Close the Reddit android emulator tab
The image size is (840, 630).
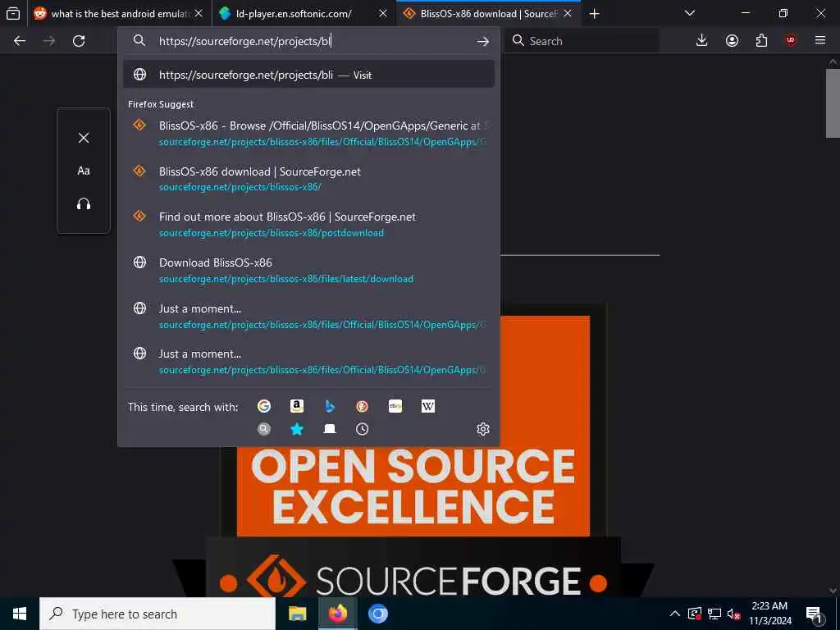point(199,14)
